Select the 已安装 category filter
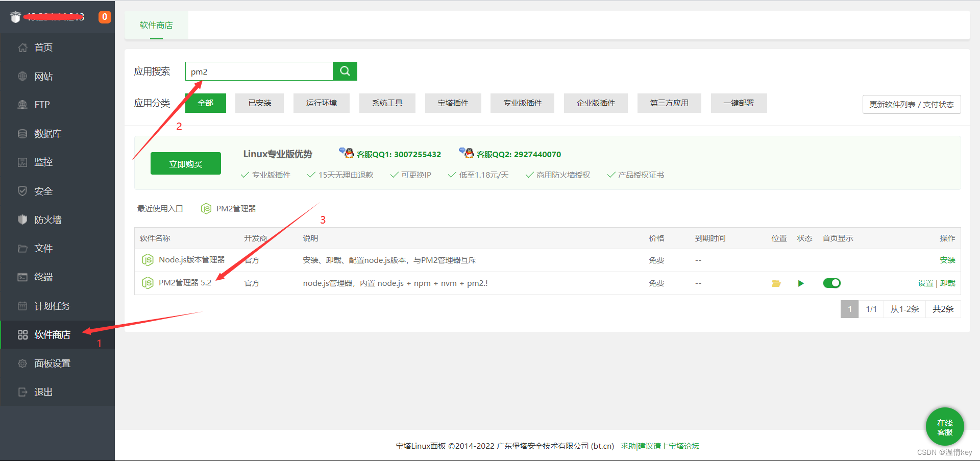980x461 pixels. click(259, 103)
